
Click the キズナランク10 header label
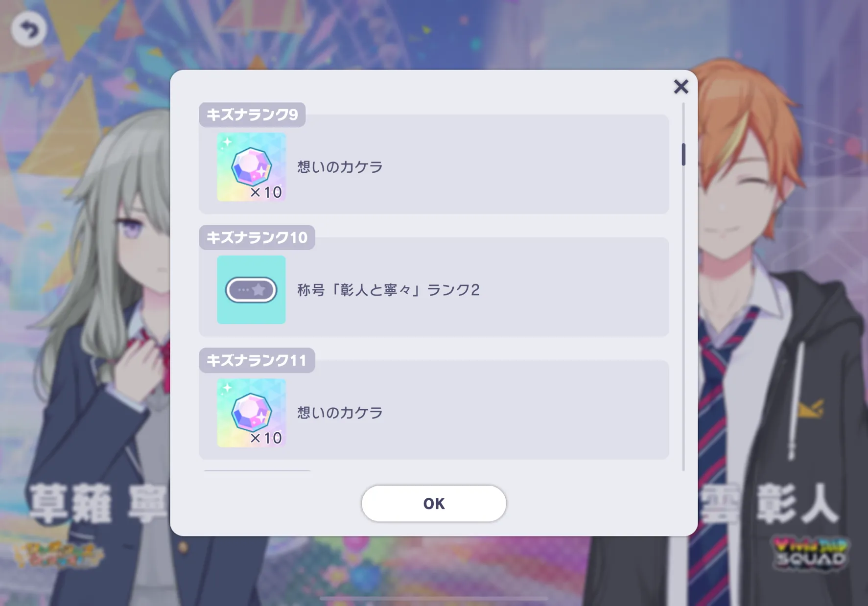(x=257, y=237)
